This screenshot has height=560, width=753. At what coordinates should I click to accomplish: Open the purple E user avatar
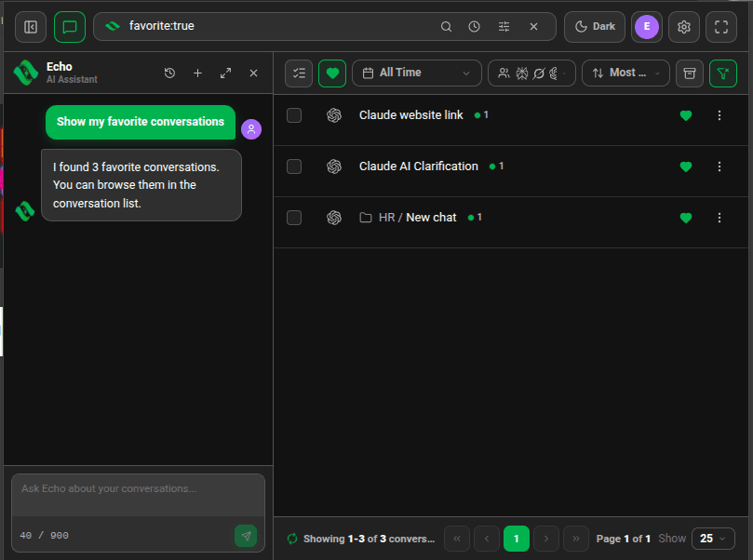[646, 26]
